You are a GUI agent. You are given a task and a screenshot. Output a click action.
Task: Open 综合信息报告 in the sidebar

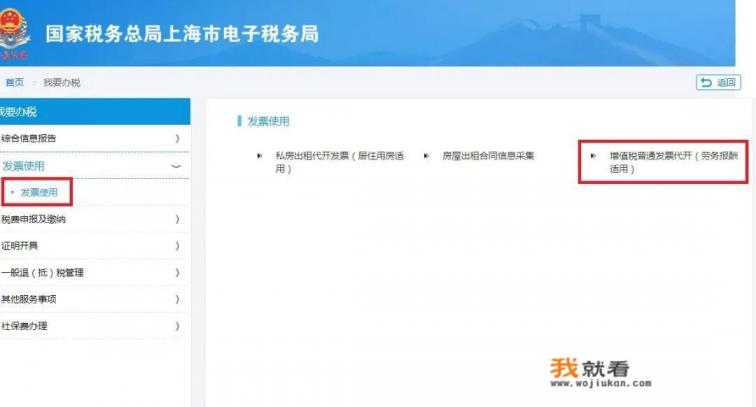(x=29, y=138)
